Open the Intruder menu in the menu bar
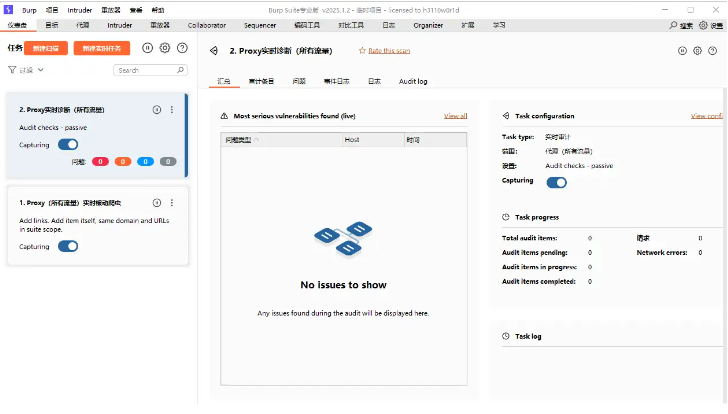 coord(79,10)
